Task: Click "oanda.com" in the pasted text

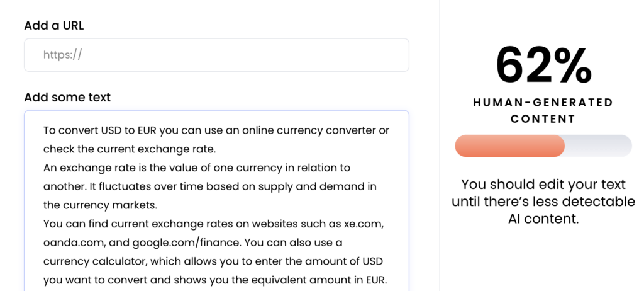Action: 74,243
